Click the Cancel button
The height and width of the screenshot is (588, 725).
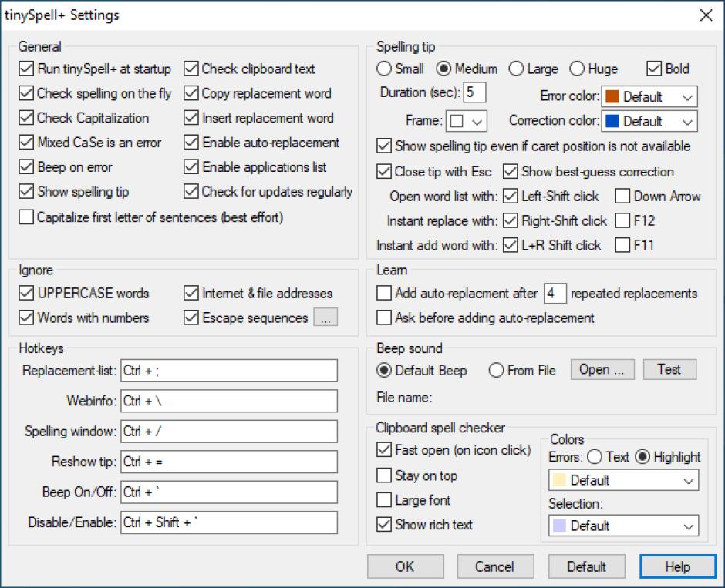pos(495,566)
